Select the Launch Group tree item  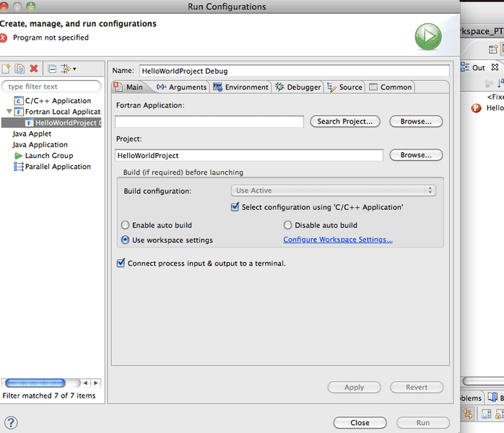[48, 156]
